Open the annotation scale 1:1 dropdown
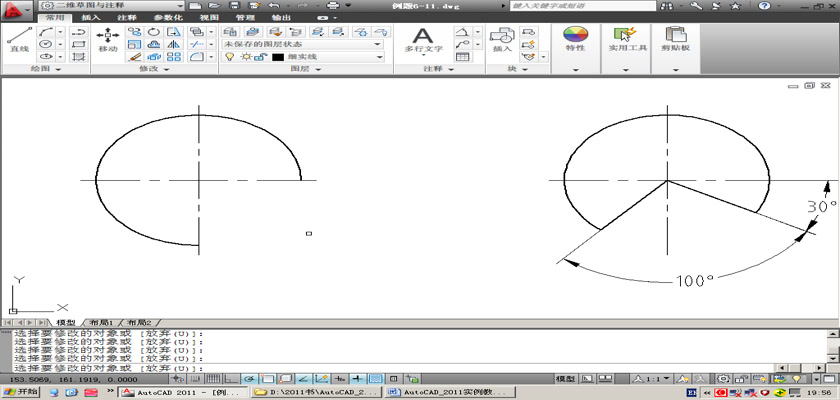Screen dimensions: 840x400 pyautogui.click(x=651, y=379)
